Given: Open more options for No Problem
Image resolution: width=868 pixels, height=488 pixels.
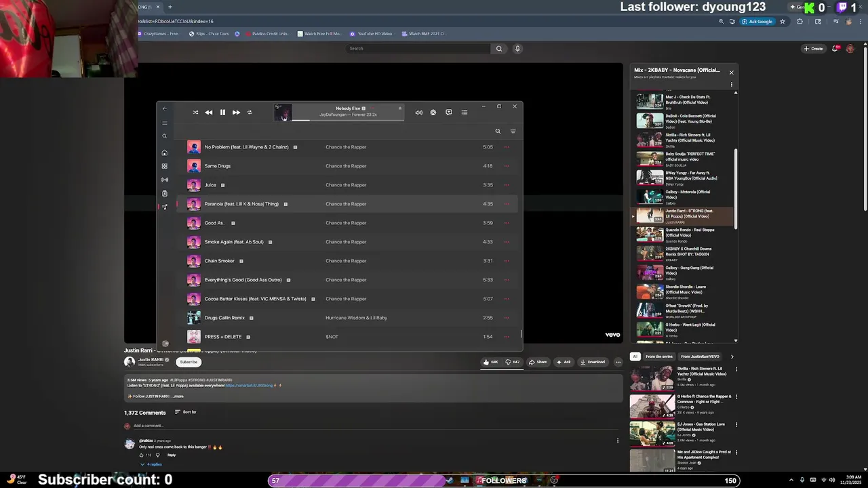Looking at the screenshot, I should click(x=507, y=147).
